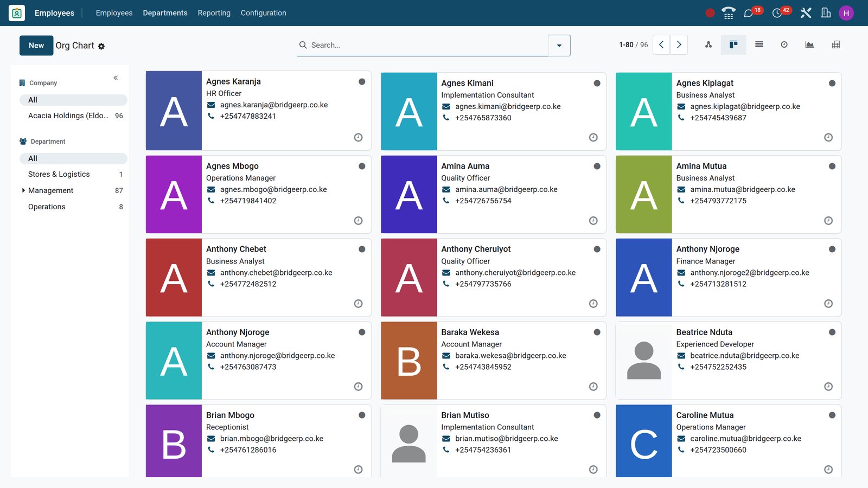Screen dimensions: 868x488
Task: Switch to pivot table view
Action: [x=836, y=45]
